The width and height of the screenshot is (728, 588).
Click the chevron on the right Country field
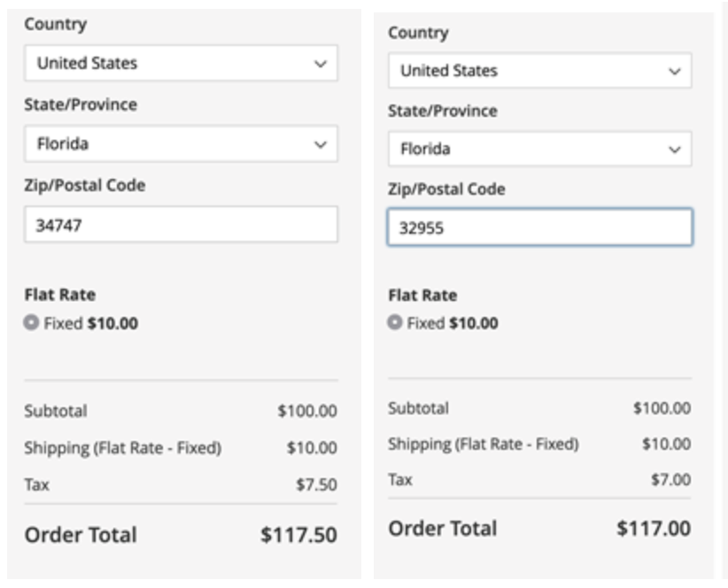(675, 69)
